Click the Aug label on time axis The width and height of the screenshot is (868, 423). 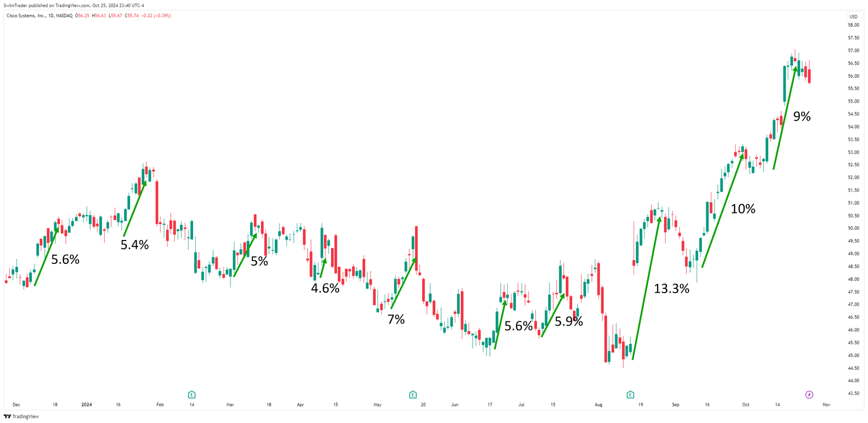tap(598, 405)
